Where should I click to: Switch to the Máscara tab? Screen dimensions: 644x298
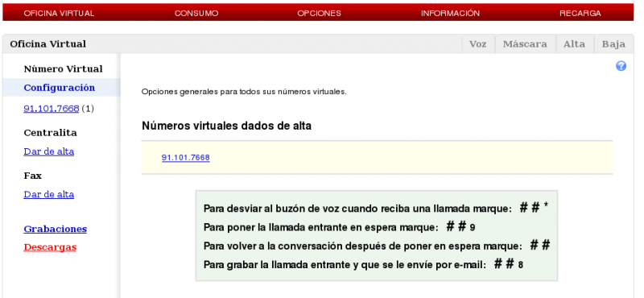526,44
